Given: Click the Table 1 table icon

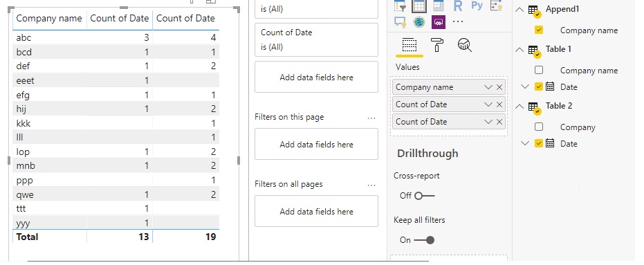Looking at the screenshot, I should (x=534, y=51).
